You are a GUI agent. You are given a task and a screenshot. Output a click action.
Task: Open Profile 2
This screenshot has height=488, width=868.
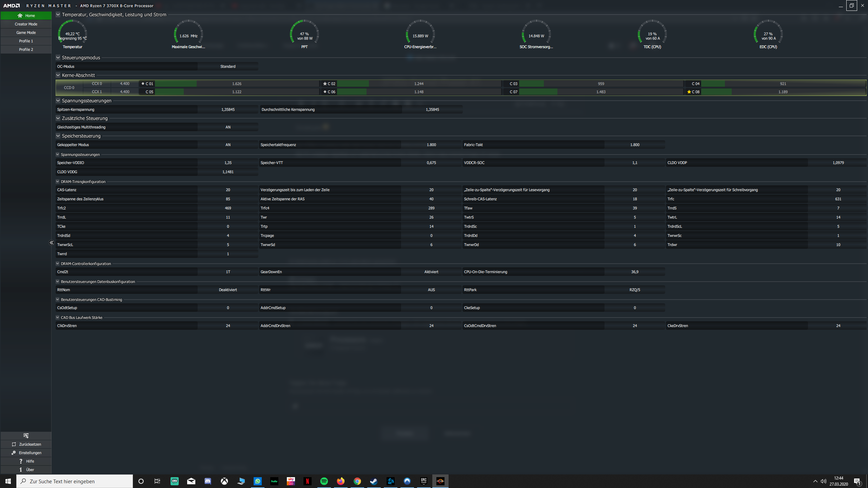[x=26, y=49]
